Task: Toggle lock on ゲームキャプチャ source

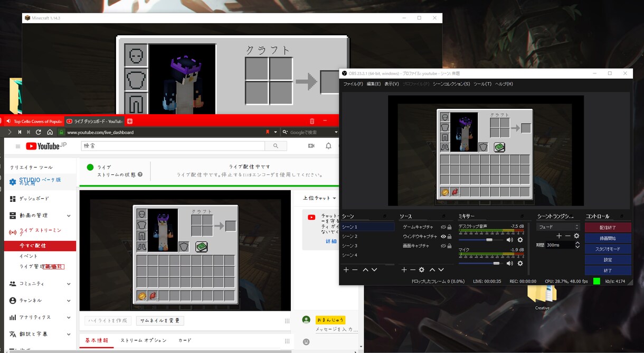Action: tap(450, 227)
